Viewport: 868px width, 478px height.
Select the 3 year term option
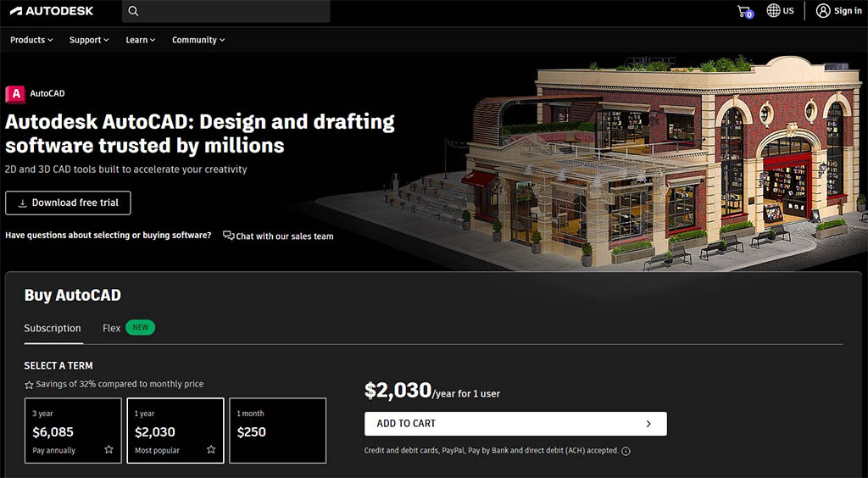coord(73,431)
